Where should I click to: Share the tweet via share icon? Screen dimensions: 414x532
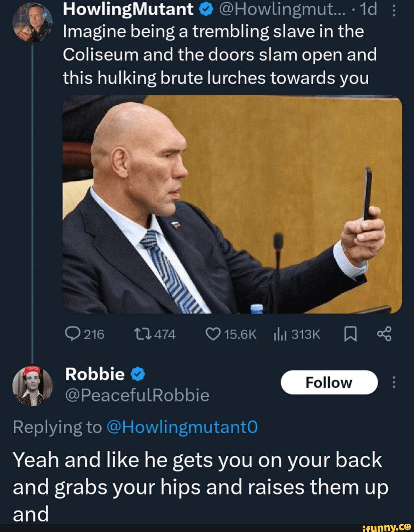[x=384, y=334]
